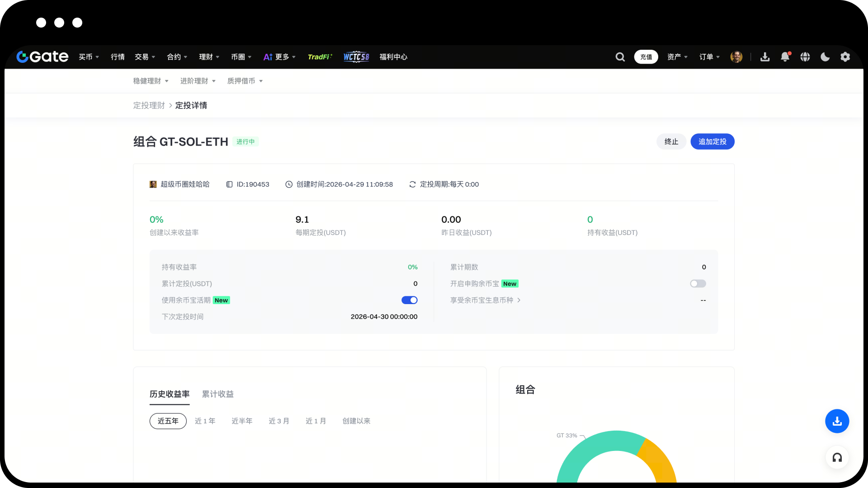Click the New badge beside 使用余币宝活期
868x488 pixels.
pos(222,300)
